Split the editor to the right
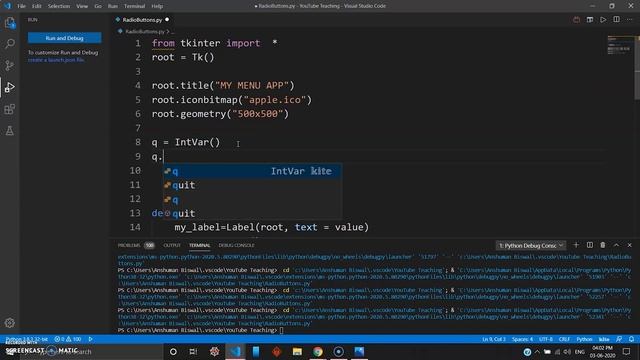The image size is (640, 360). click(616, 20)
